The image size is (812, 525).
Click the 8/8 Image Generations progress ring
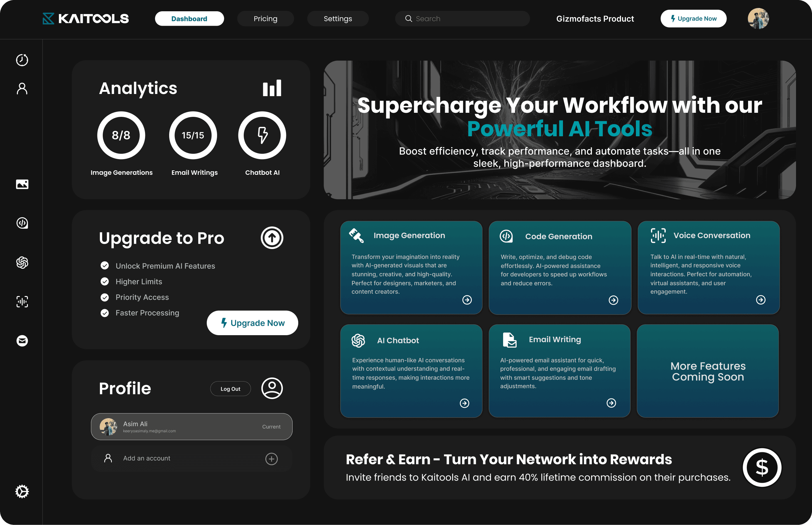point(121,135)
